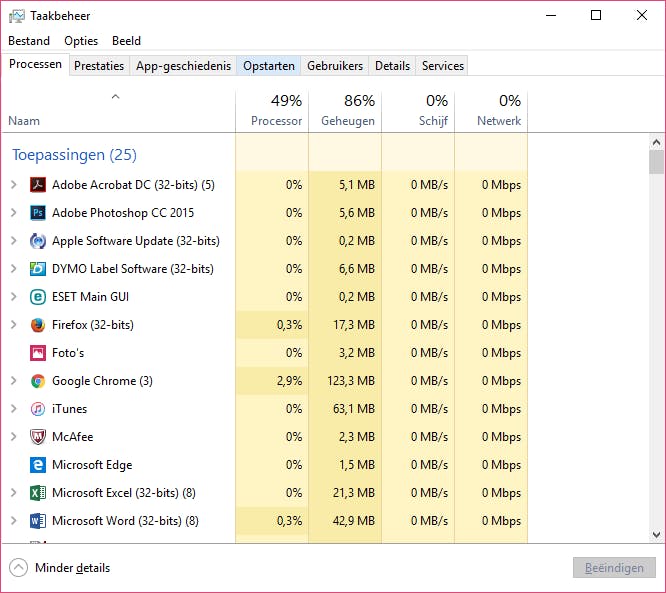This screenshot has height=593, width=666.
Task: Click Minder details to collapse view
Action: coord(60,568)
